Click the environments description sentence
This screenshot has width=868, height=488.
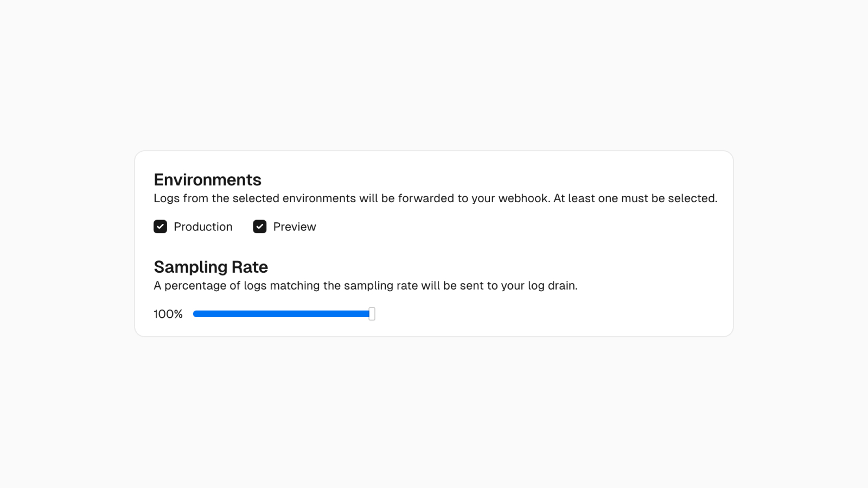435,198
